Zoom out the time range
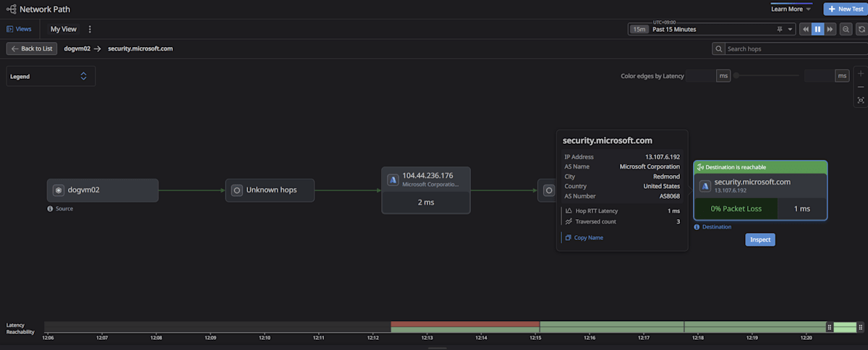This screenshot has width=868, height=350. pyautogui.click(x=846, y=30)
